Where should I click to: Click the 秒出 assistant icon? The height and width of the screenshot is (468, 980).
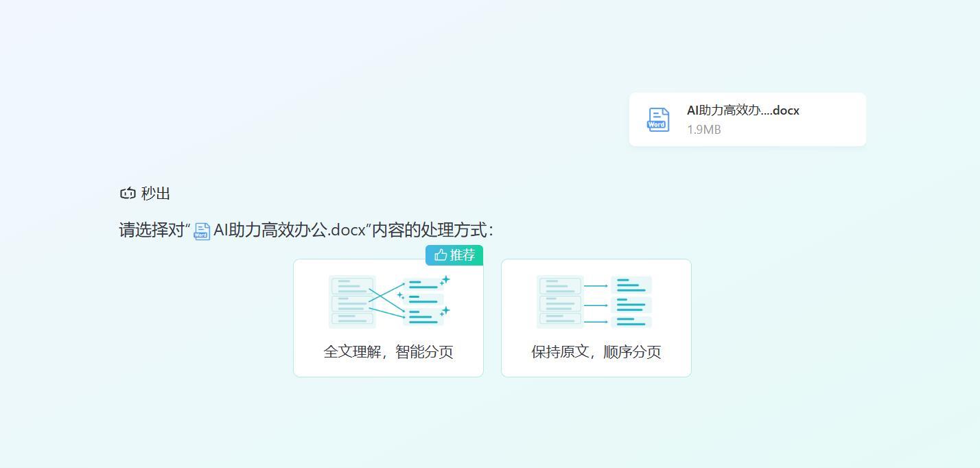[128, 194]
